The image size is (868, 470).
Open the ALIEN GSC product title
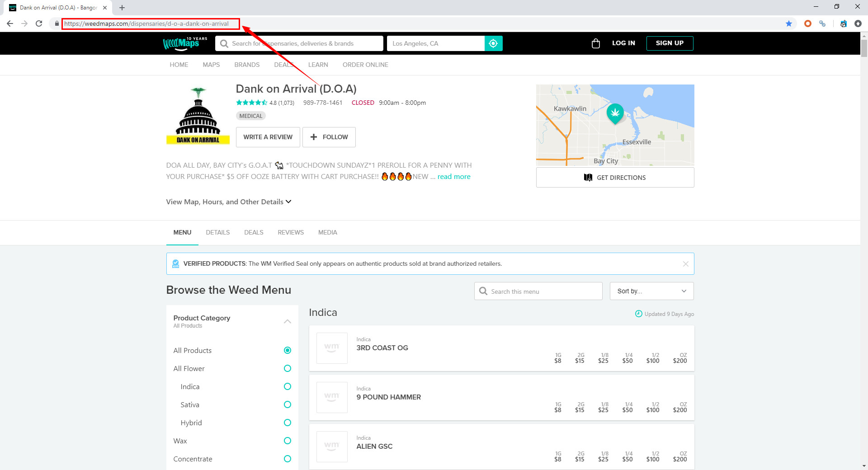(374, 446)
